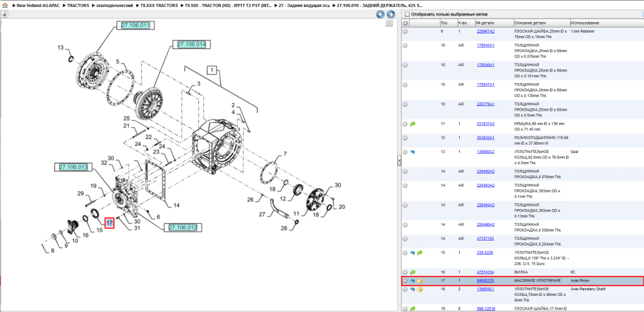Open part number link 139860C2
644x312 pixels.
(x=486, y=151)
